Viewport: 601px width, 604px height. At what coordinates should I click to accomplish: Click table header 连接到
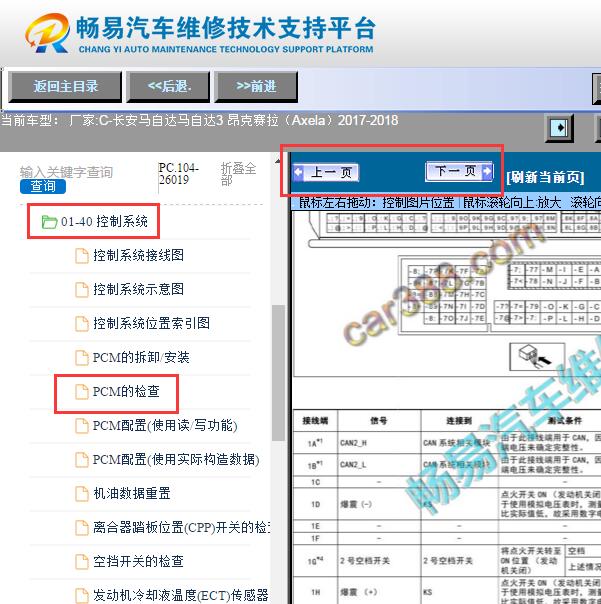click(459, 421)
